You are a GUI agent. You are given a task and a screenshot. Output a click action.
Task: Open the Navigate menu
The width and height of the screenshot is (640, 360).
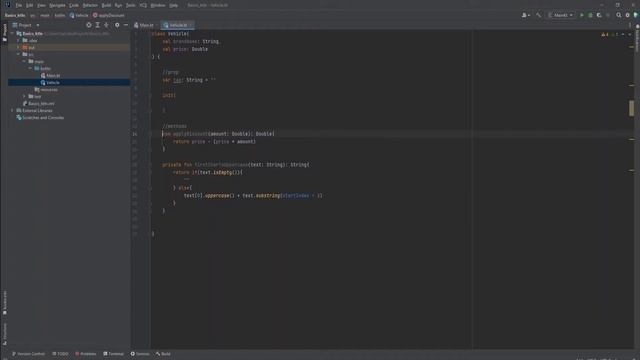(x=57, y=5)
